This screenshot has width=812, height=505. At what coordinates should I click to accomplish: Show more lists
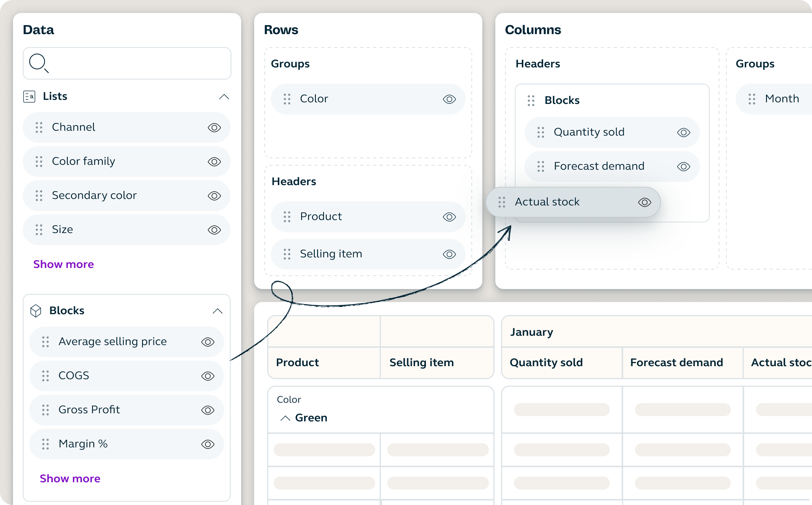coord(63,264)
